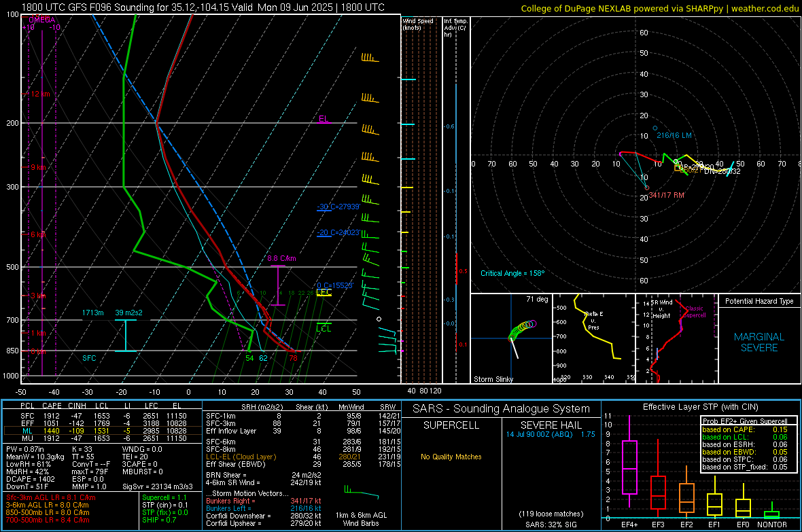802x532 pixels.
Task: Click the Corfidi Downshear = 280/32 kt line
Action: (264, 516)
